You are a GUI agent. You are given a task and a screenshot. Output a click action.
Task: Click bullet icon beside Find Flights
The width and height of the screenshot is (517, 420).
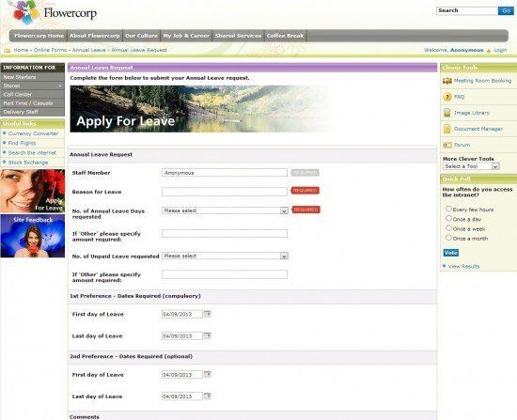pyautogui.click(x=5, y=143)
